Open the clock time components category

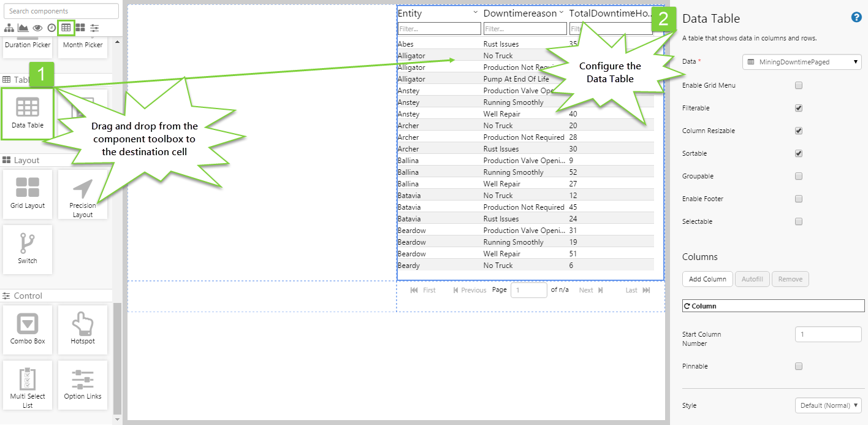point(51,28)
